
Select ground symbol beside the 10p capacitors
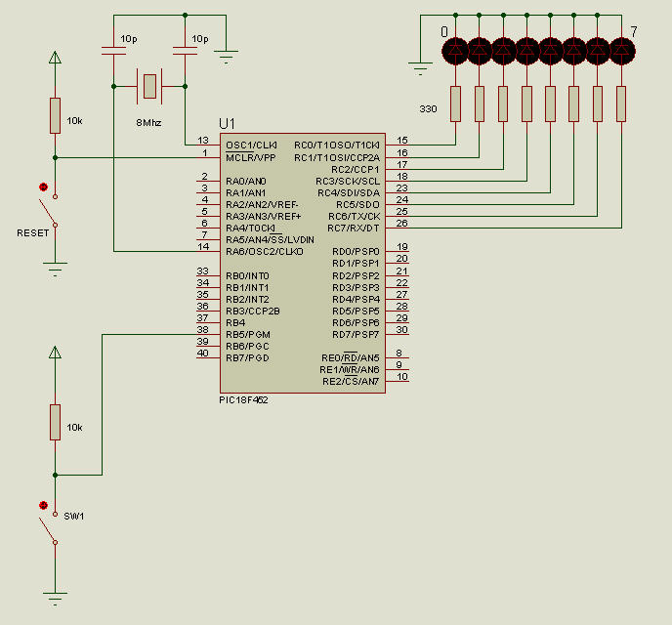226,57
